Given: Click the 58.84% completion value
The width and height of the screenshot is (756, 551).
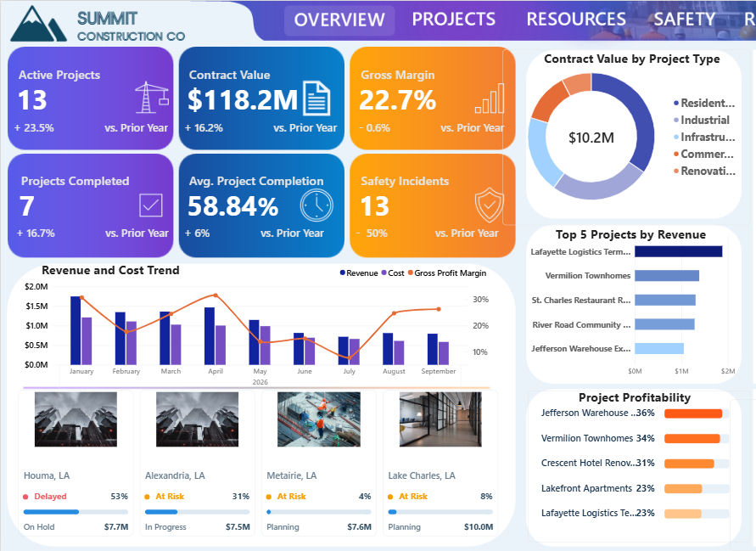Looking at the screenshot, I should tap(232, 206).
